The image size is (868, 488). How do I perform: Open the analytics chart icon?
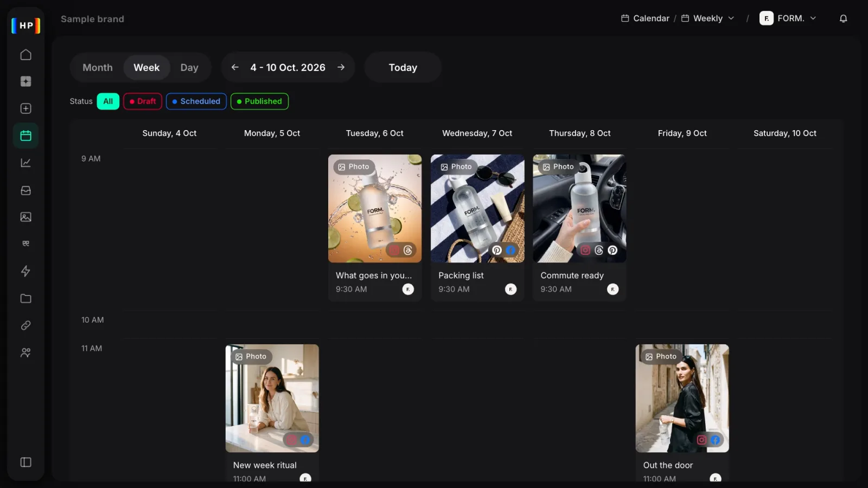click(x=25, y=163)
